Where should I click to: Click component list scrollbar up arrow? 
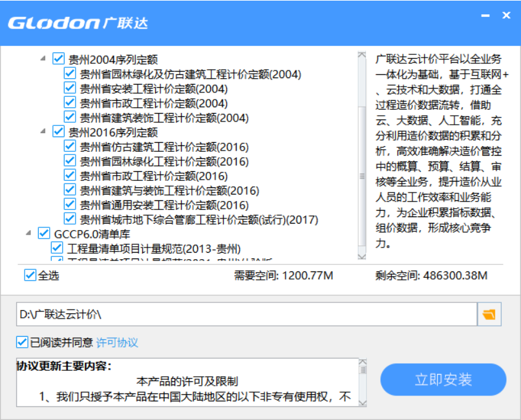click(362, 55)
